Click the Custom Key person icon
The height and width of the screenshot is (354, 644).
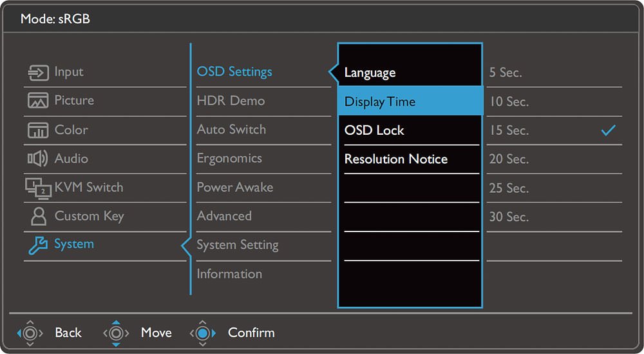coord(39,216)
